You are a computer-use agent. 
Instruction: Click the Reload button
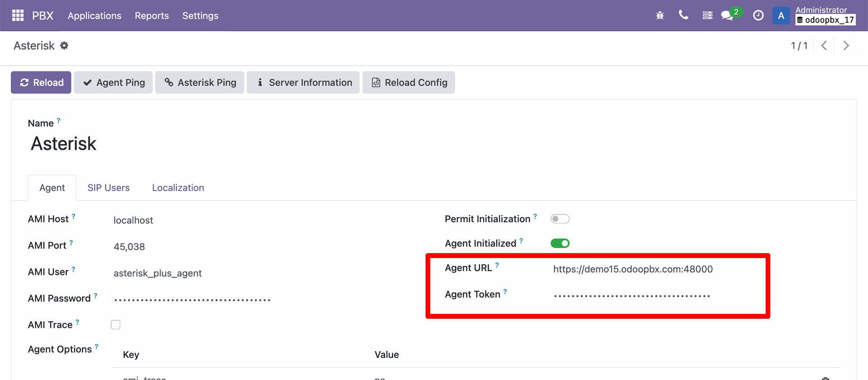41,82
